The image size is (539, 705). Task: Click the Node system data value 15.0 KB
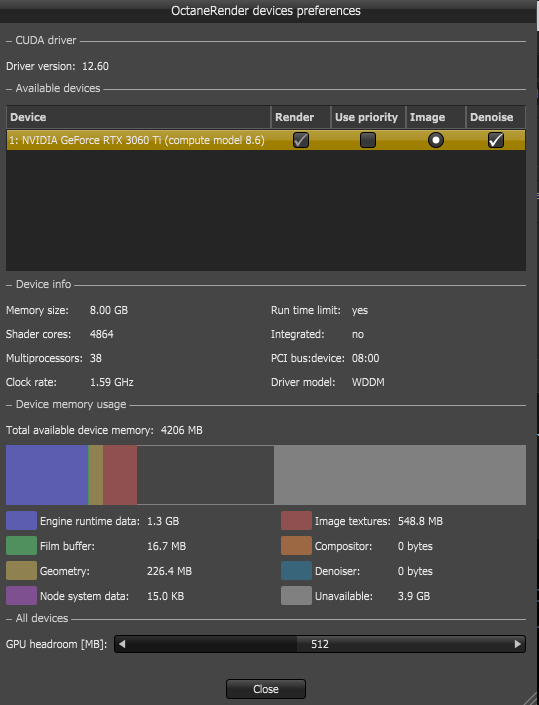165,596
